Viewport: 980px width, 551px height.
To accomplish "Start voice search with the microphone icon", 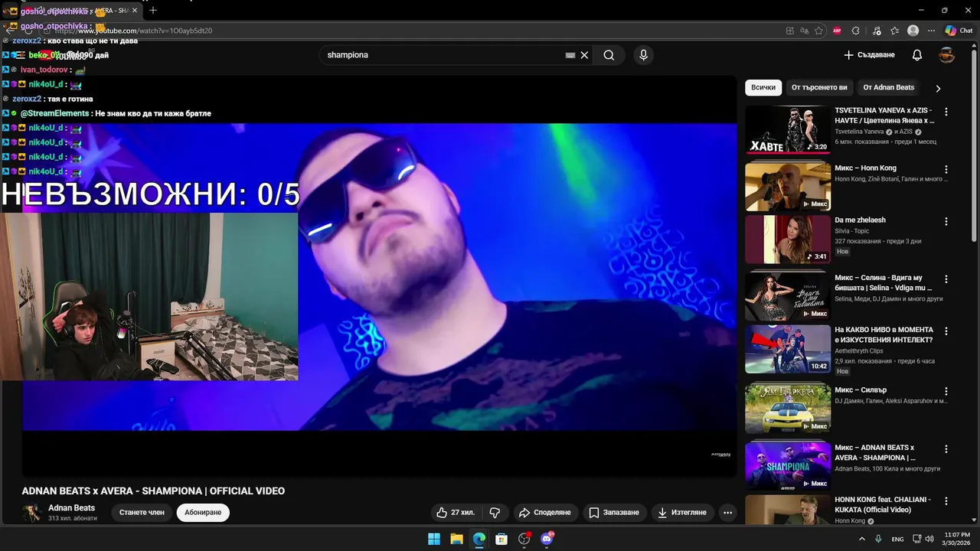I will [643, 55].
